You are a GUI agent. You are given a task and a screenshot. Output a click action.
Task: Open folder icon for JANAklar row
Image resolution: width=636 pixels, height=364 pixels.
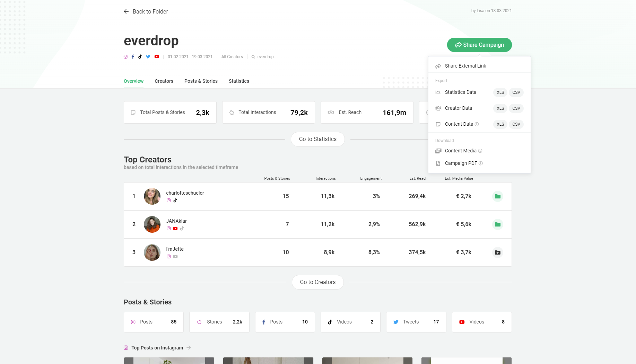(498, 224)
